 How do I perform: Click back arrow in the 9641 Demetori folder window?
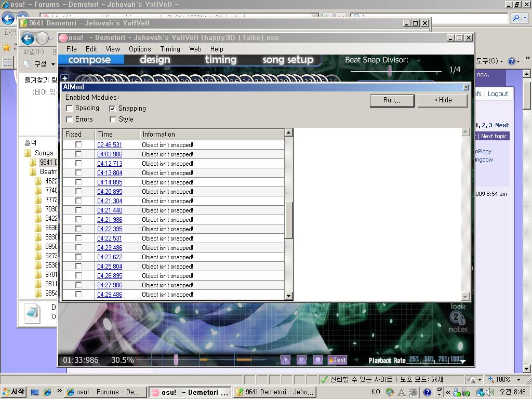tap(28, 38)
